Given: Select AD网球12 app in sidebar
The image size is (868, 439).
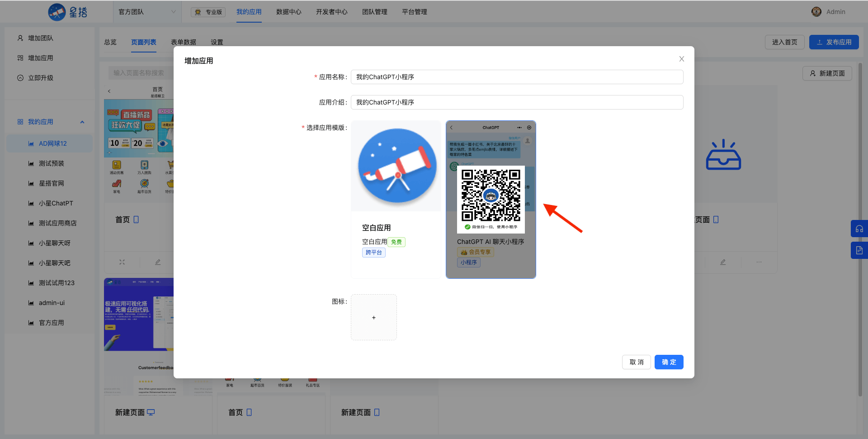Looking at the screenshot, I should 50,143.
